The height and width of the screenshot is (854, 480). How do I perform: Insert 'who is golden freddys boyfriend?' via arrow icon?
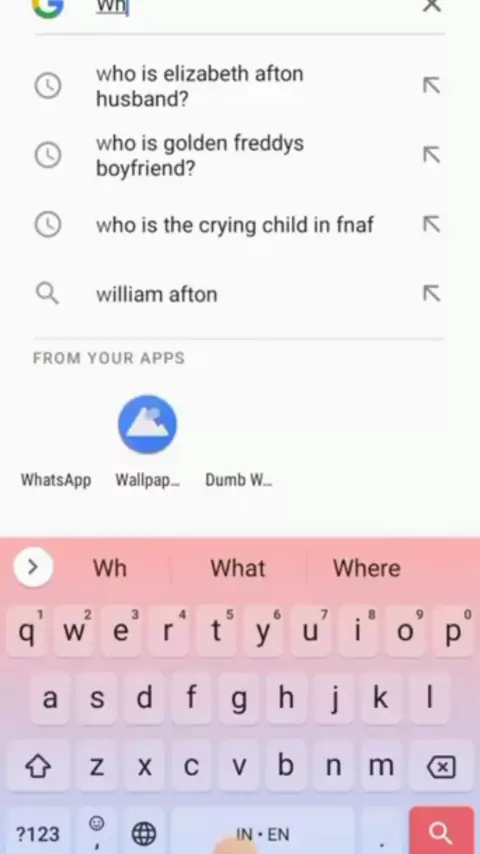pos(432,155)
